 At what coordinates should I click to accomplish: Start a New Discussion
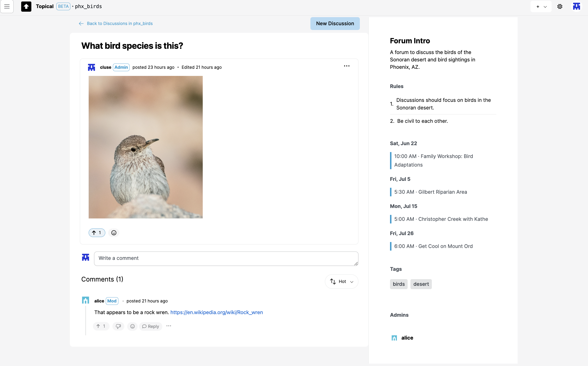click(335, 24)
